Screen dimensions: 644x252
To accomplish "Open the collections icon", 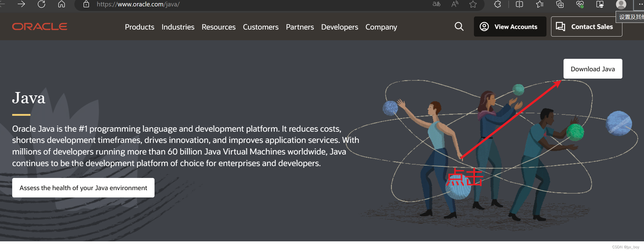I will pos(560,4).
